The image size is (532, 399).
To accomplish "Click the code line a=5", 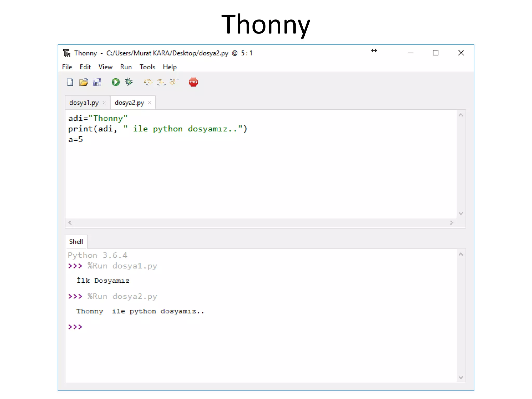I will coord(76,139).
